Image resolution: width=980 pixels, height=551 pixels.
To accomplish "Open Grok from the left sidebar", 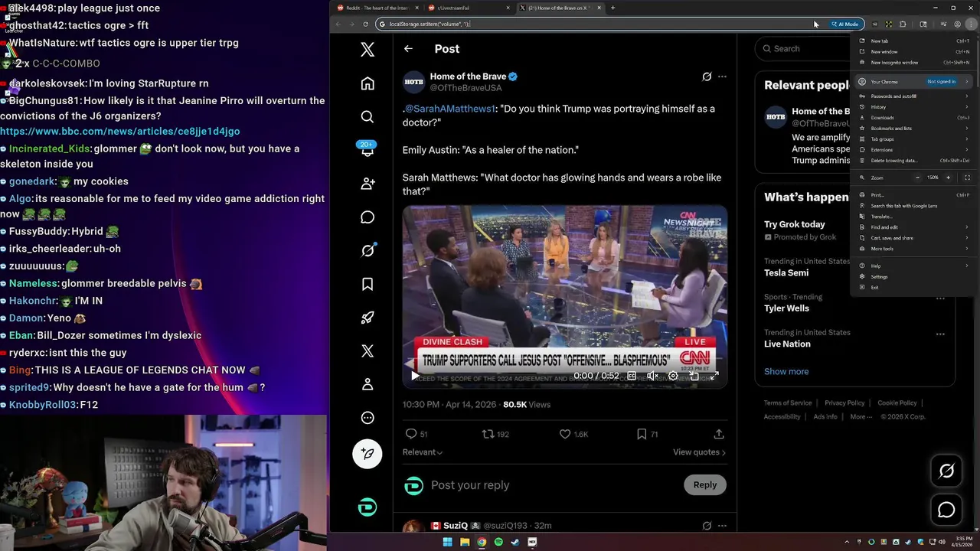I will click(x=367, y=250).
